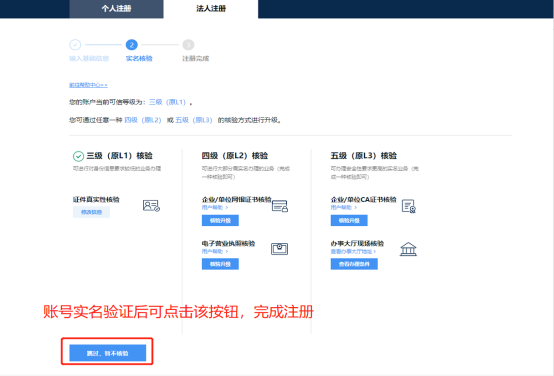Viewport: 554px width, 376px height.
Task: Click green check icon beside 三级 (原L1) 核验
Action: click(x=78, y=156)
